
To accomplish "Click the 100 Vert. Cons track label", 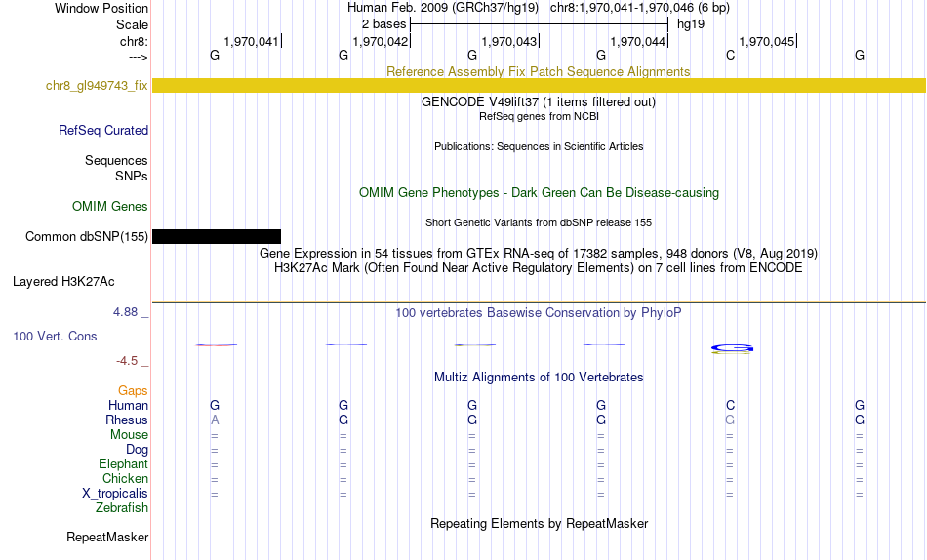I will pos(55,336).
